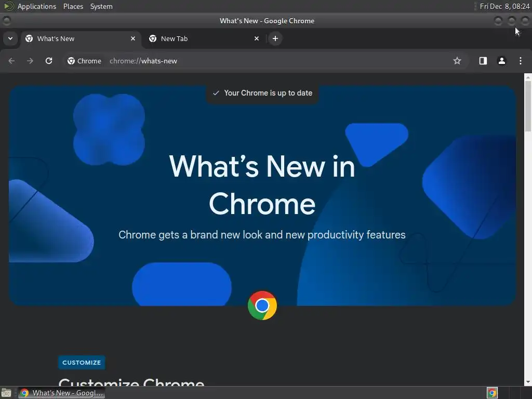Click "Your Chrome is up to date" notice
The image size is (532, 399).
(262, 93)
